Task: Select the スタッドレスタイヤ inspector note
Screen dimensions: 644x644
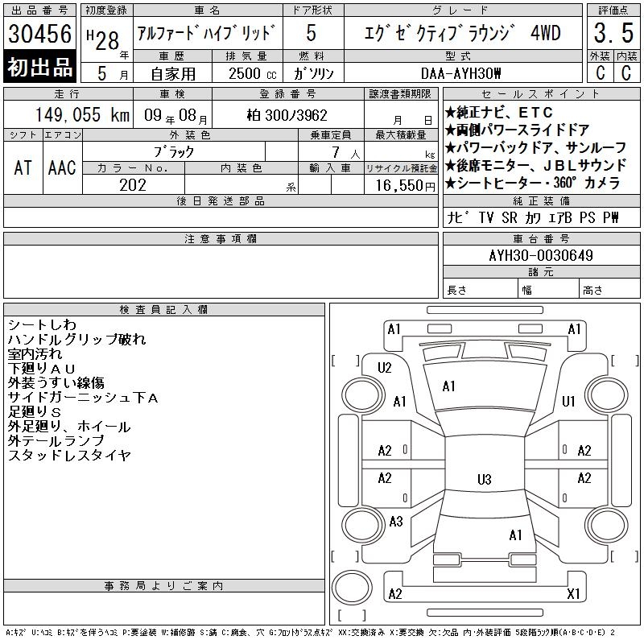Action: 69,456
